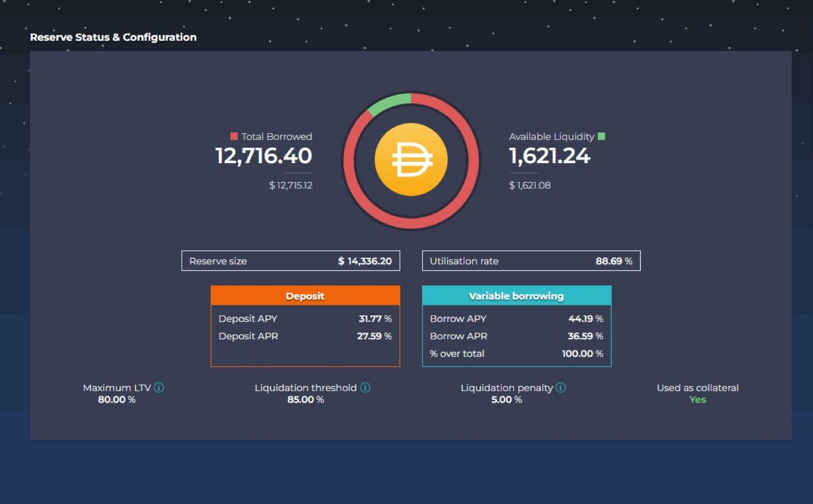Viewport: 813px width, 504px height.
Task: Click the green Yes under Used as collateral
Action: point(698,400)
